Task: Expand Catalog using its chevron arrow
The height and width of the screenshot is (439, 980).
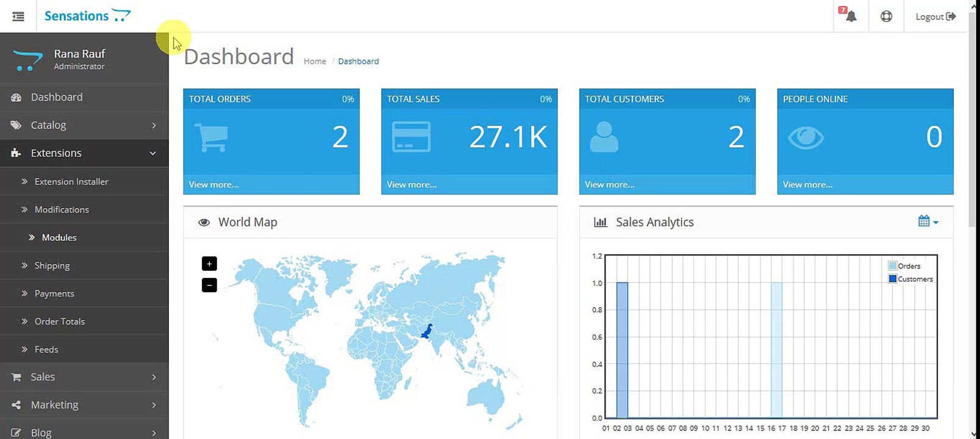Action: point(154,126)
